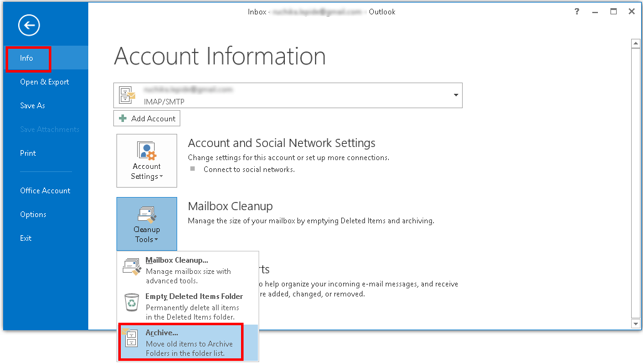The height and width of the screenshot is (364, 643).
Task: Click the Account Settings person-gear icon
Action: click(x=147, y=151)
